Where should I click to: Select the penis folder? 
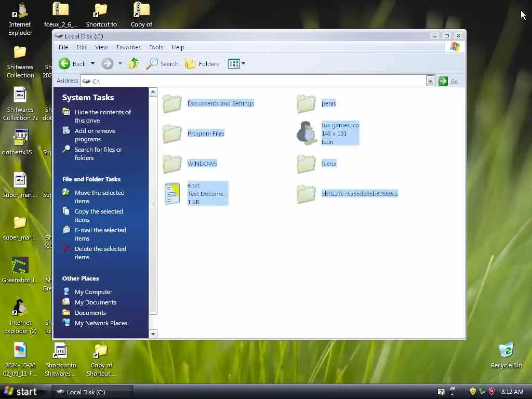click(316, 103)
